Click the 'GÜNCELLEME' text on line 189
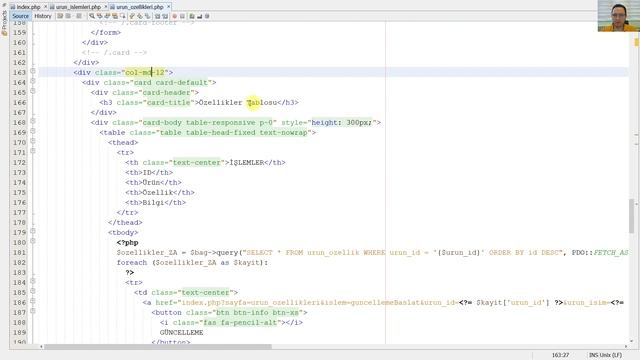 pos(181,333)
